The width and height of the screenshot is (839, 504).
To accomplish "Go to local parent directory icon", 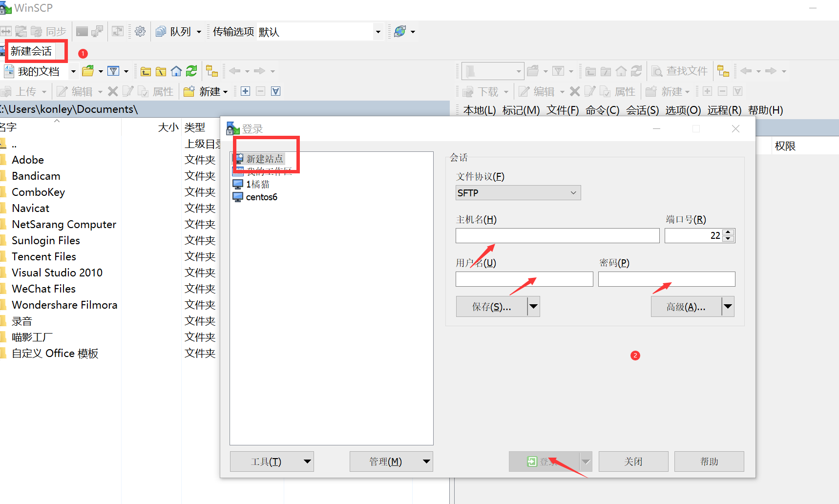I will coord(146,71).
